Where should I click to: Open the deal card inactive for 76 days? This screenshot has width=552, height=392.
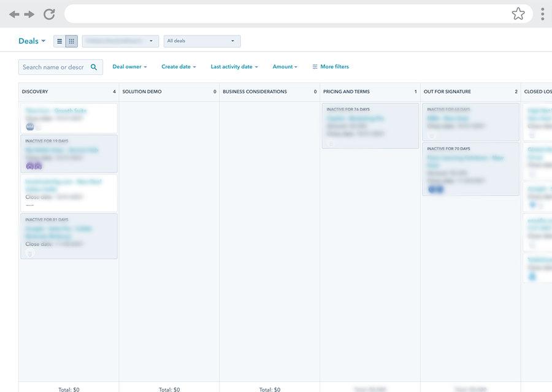[x=370, y=126]
